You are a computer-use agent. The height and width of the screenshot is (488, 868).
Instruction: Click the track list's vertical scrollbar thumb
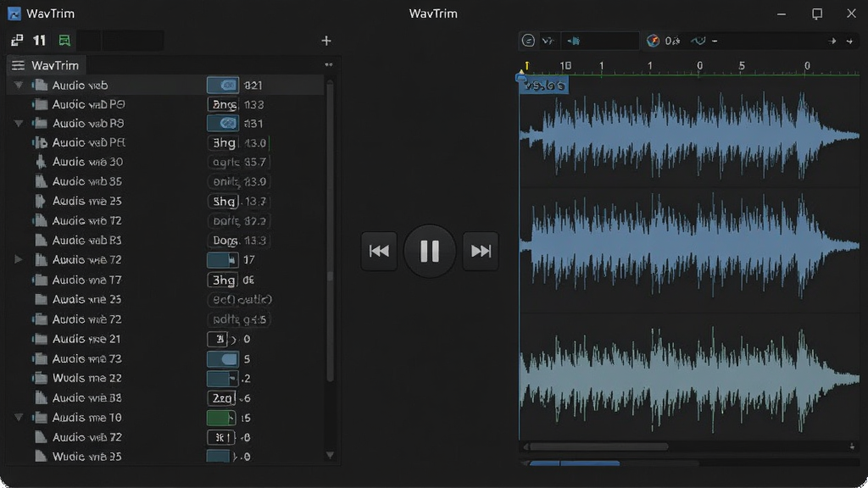[330, 230]
